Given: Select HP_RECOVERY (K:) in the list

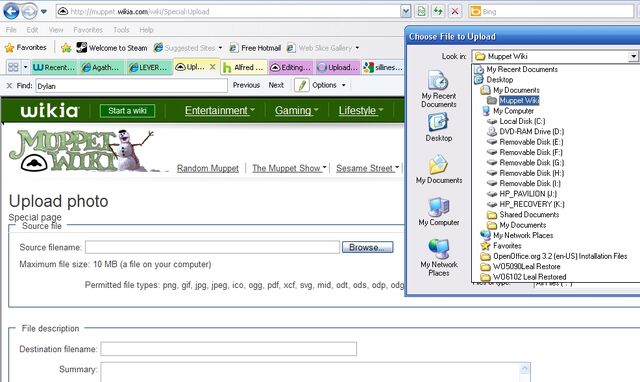Looking at the screenshot, I should [x=526, y=204].
